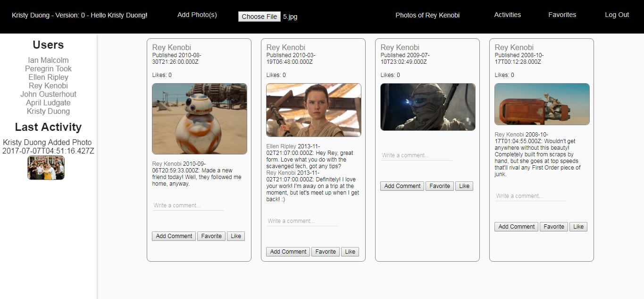The width and height of the screenshot is (644, 299).
Task: Open April Ludgate's user page
Action: pos(48,103)
